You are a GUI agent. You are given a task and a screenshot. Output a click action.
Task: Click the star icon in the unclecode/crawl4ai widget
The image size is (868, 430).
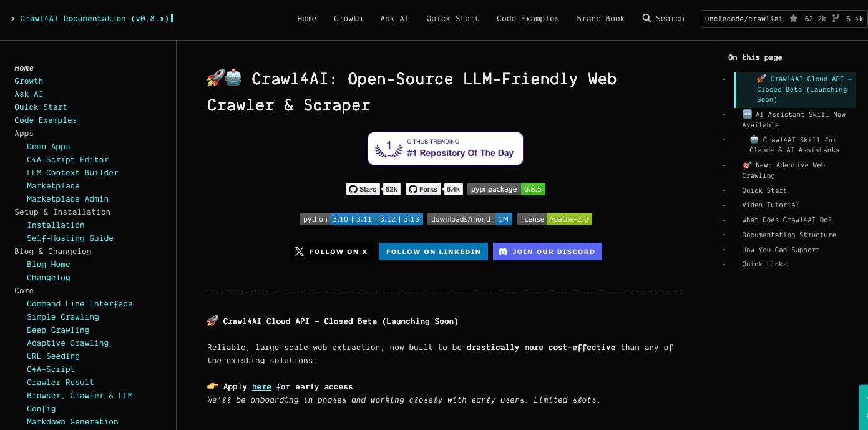[793, 18]
